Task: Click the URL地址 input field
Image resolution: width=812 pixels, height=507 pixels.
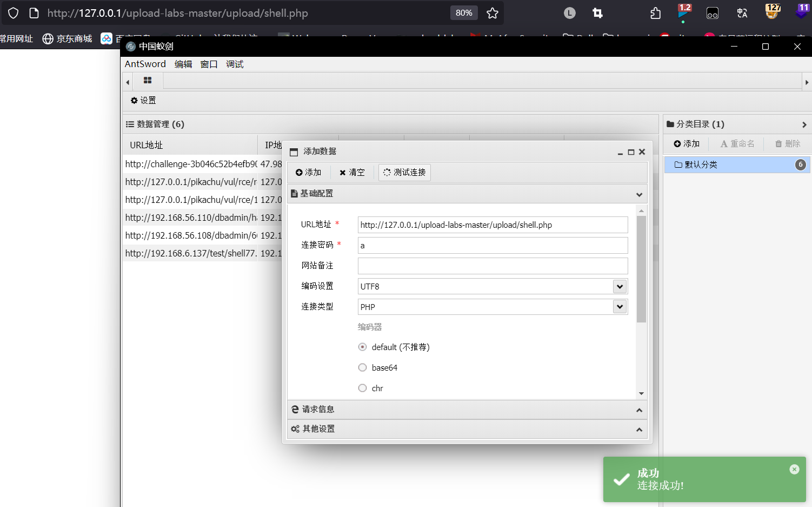Action: 492,225
